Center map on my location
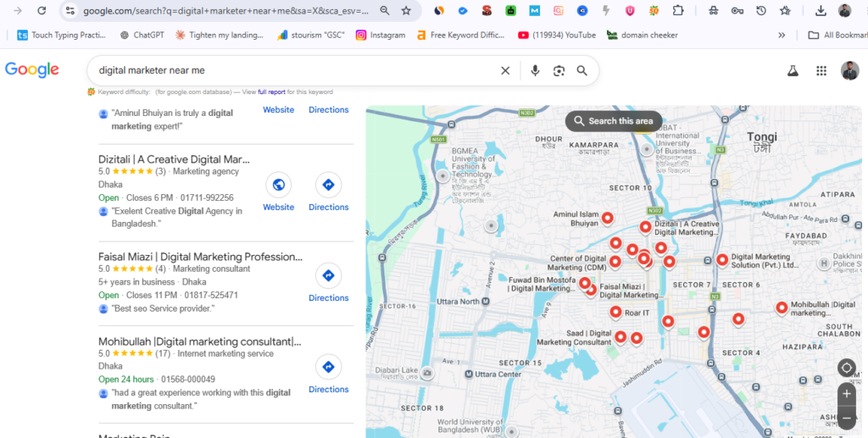The height and width of the screenshot is (438, 868). coord(847,368)
